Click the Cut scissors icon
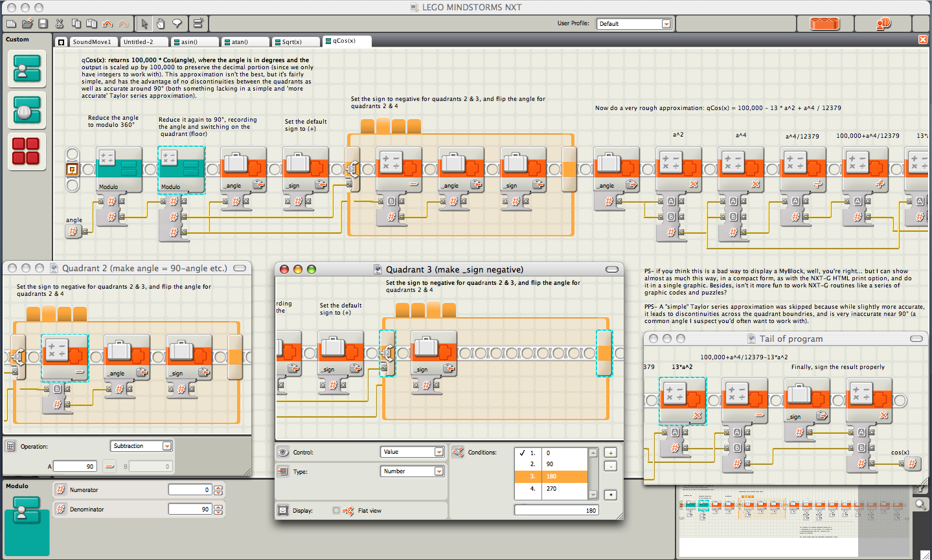932x560 pixels. tap(60, 24)
